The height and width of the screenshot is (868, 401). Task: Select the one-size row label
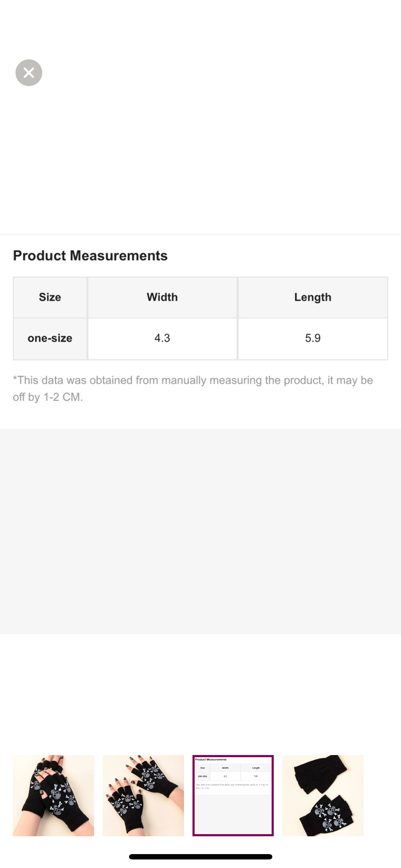(x=50, y=338)
